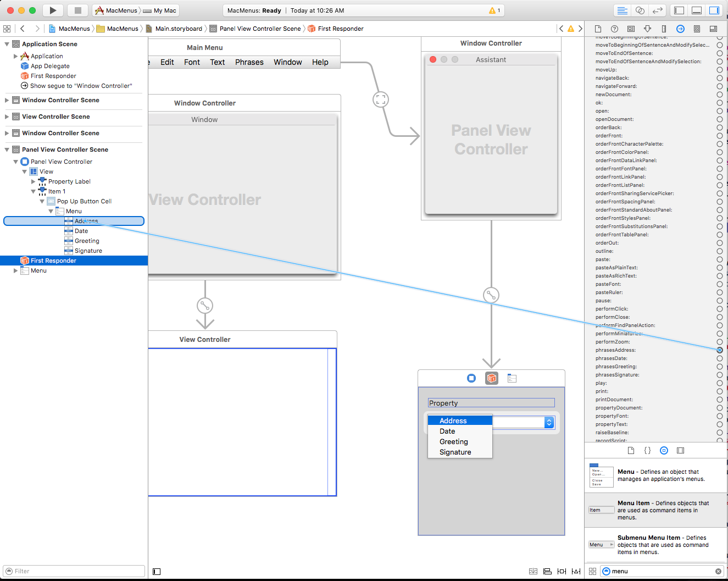Hide the Navigator pane
Viewport: 728px width, 581px height.
point(679,10)
